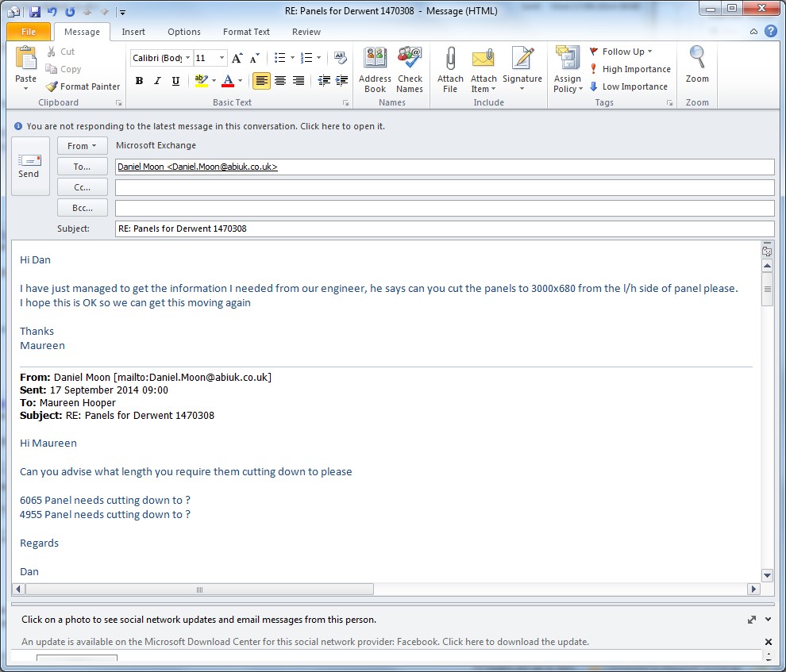This screenshot has width=786, height=672.
Task: Switch to the Insert tab
Action: point(133,32)
